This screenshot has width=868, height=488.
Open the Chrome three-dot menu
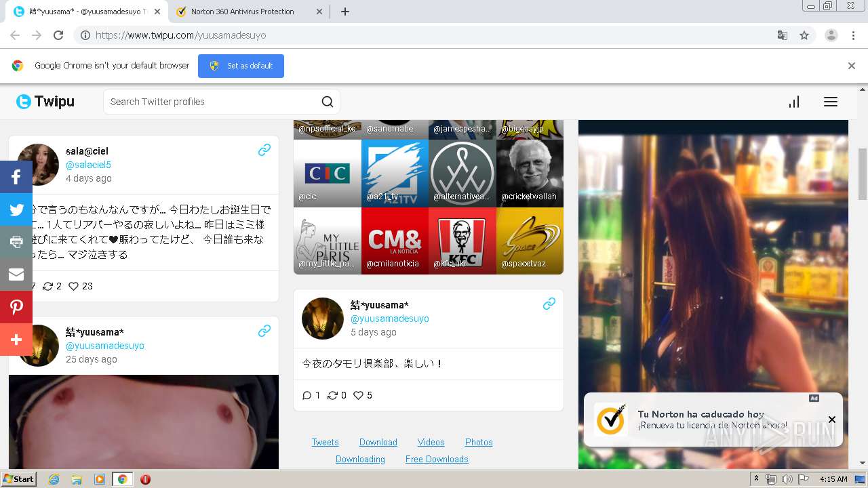(854, 35)
